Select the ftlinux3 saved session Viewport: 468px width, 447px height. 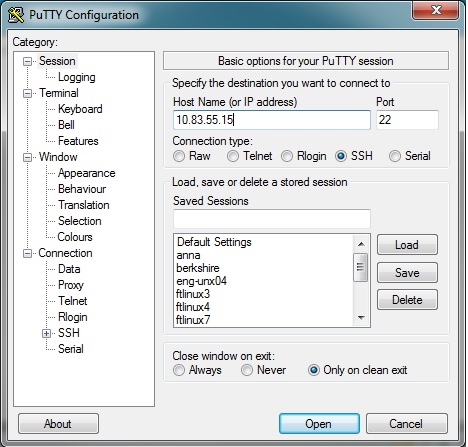click(264, 294)
